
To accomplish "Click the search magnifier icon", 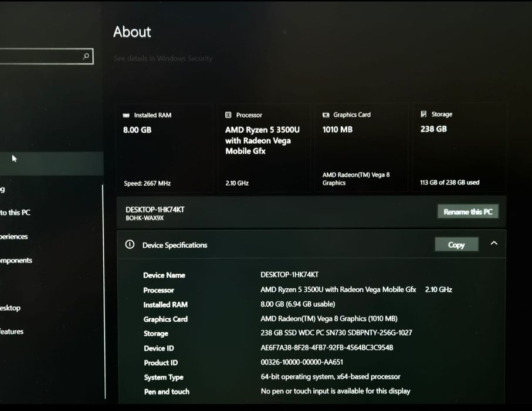I will coord(86,56).
